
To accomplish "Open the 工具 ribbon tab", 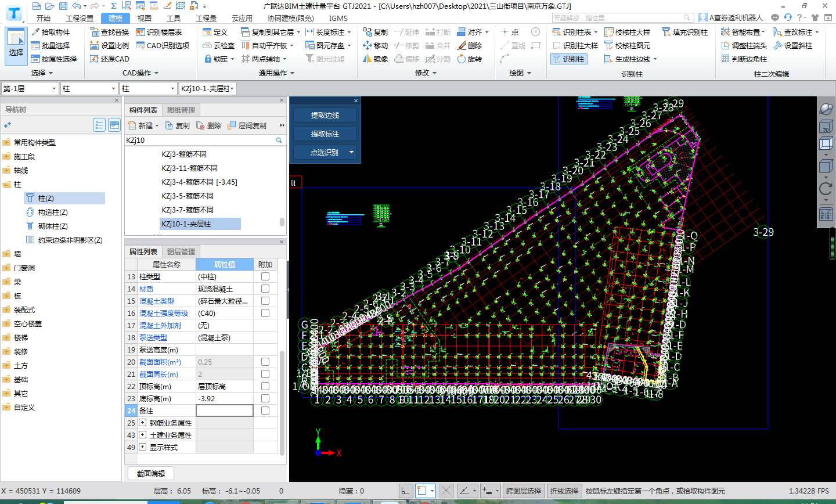I will click(x=174, y=18).
